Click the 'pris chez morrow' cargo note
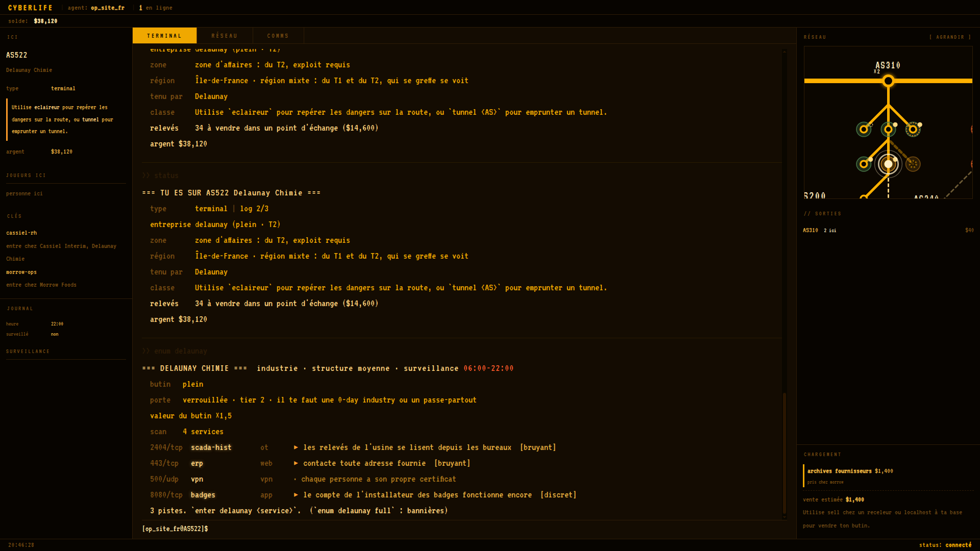 coord(825,482)
